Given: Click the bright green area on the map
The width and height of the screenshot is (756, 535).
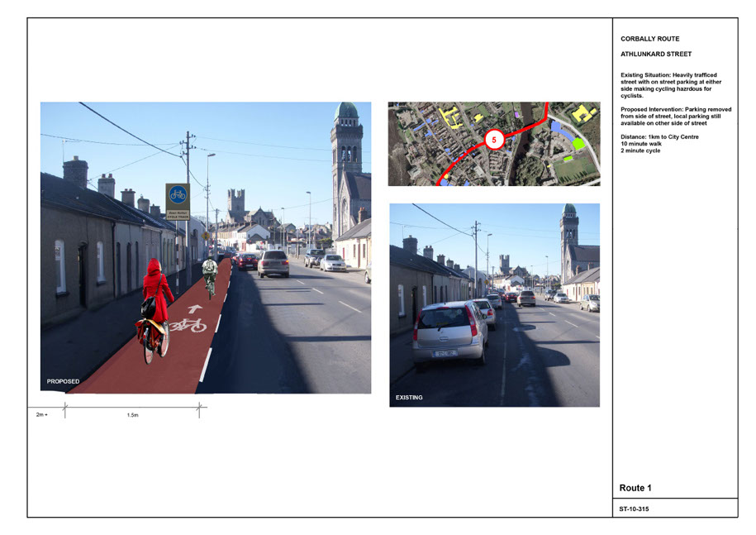Looking at the screenshot, I should (x=578, y=143).
